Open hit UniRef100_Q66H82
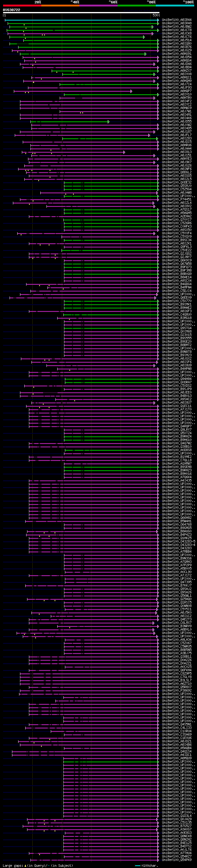Viewport: 197px width, 868px height. tap(177, 518)
